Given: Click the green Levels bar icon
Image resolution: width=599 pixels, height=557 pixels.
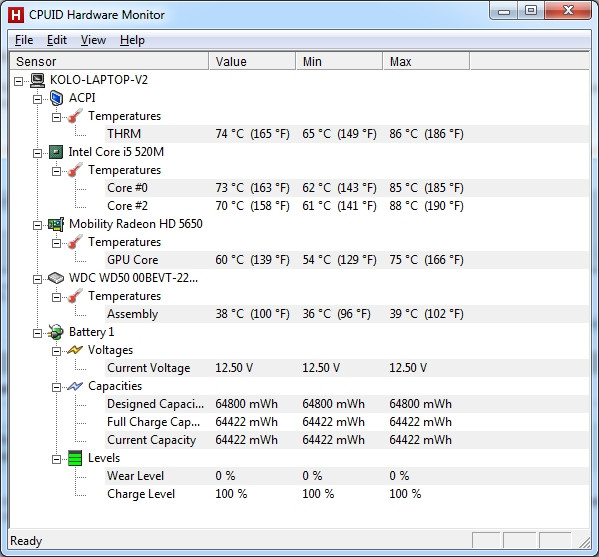Looking at the screenshot, I should coord(75,458).
